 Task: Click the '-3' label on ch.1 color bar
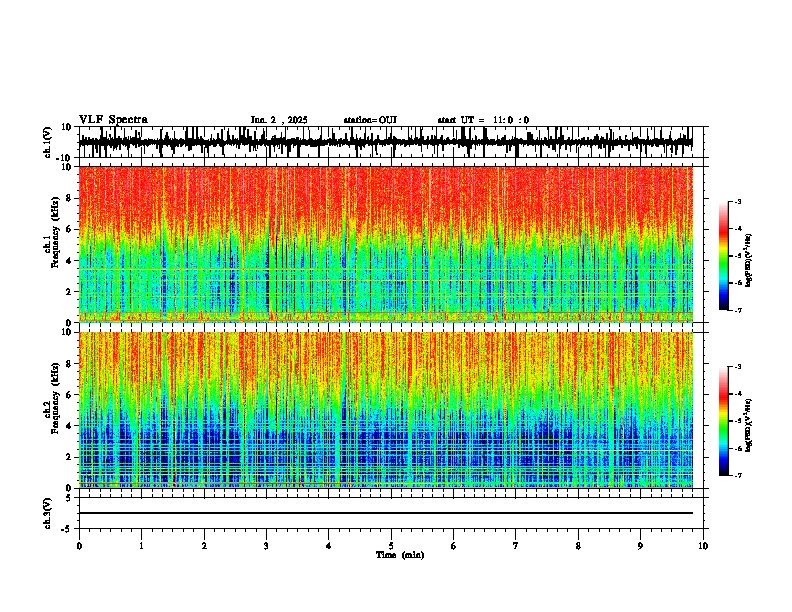point(738,201)
